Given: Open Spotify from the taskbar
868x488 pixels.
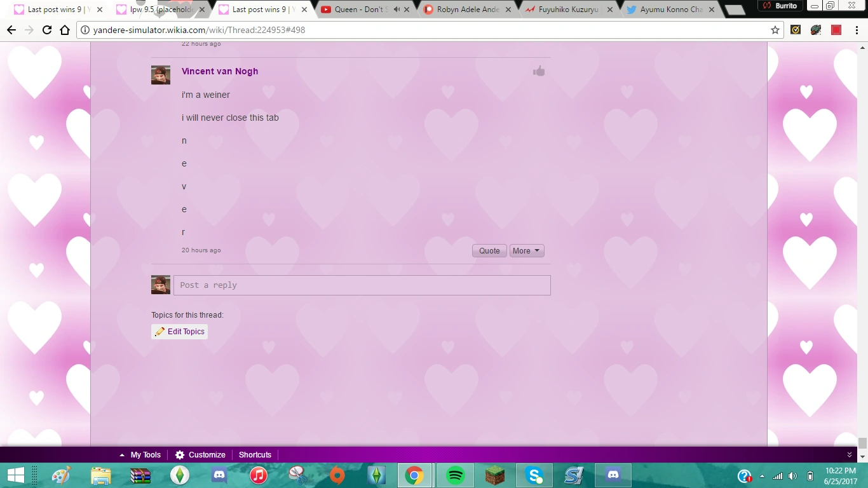Looking at the screenshot, I should tap(456, 475).
